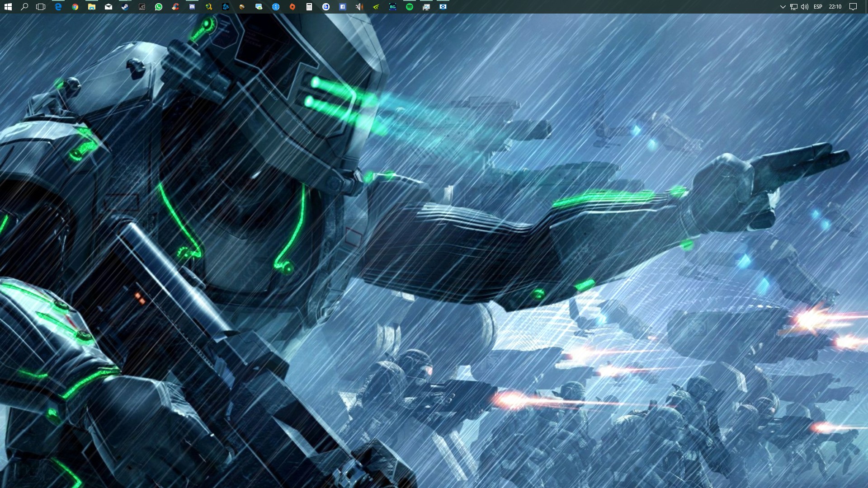
Task: Launch Google Chrome from the taskbar
Action: click(75, 7)
